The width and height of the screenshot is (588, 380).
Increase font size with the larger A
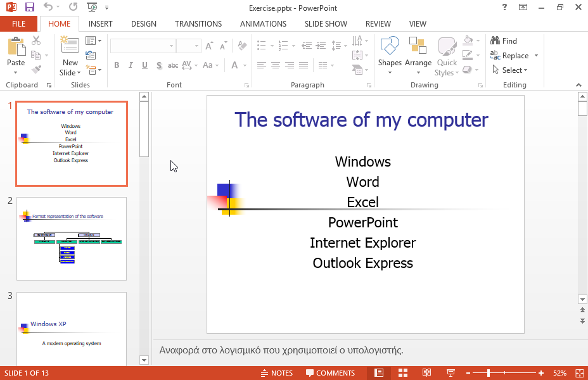(x=209, y=46)
